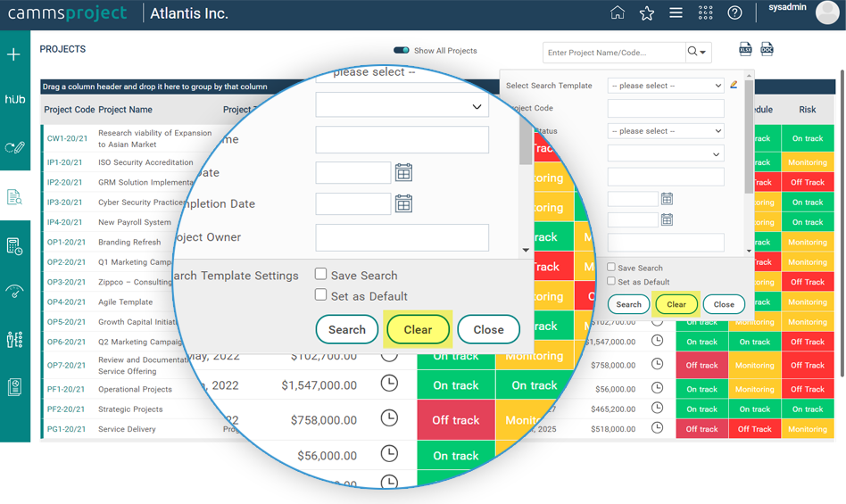Click the clock icon in PG1-20/21 row
Screen dimensions: 846x504
click(x=657, y=427)
